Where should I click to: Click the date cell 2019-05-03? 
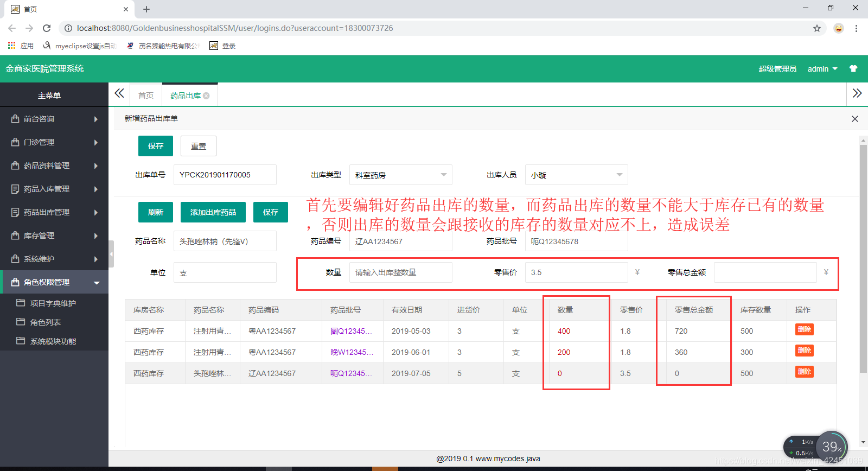(411, 331)
